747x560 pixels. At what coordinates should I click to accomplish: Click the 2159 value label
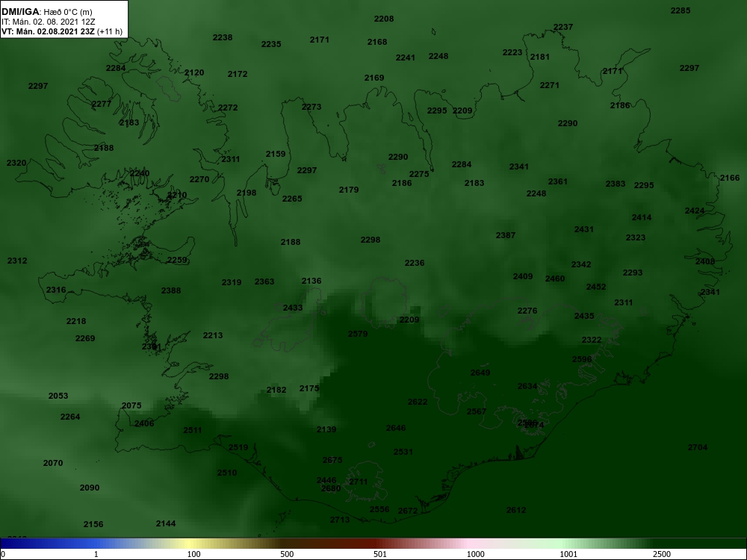pos(276,154)
